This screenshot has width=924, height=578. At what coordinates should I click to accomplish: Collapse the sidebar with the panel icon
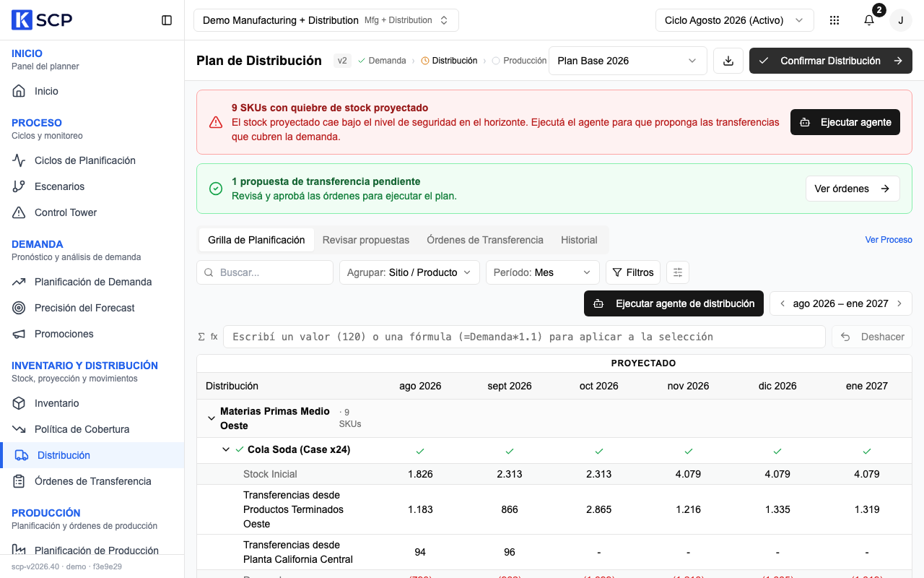(x=167, y=20)
